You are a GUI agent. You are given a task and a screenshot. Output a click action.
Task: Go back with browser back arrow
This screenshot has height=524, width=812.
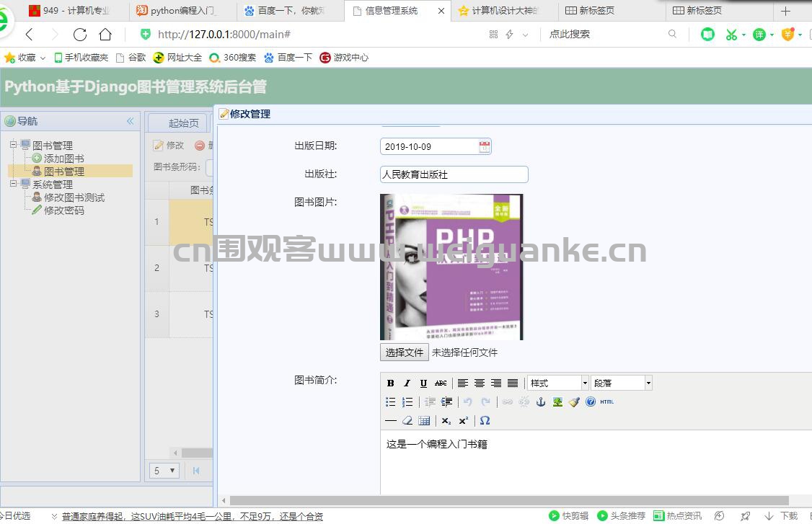(30, 35)
